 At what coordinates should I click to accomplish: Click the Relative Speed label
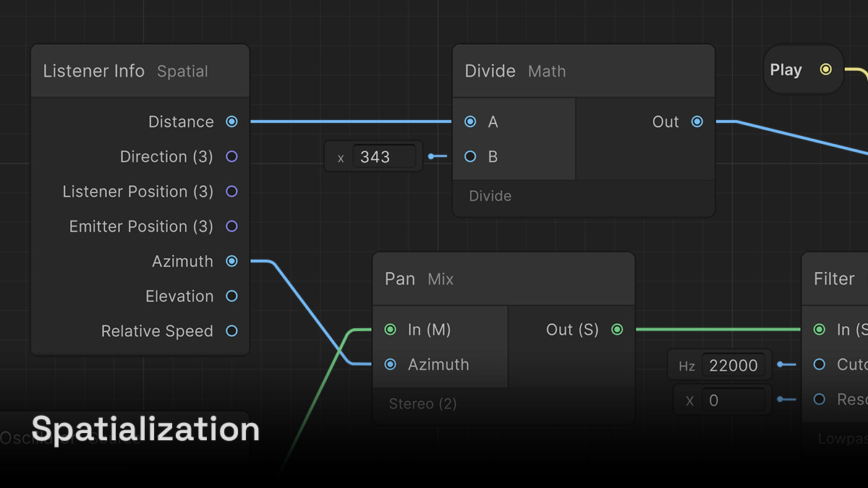pos(157,331)
